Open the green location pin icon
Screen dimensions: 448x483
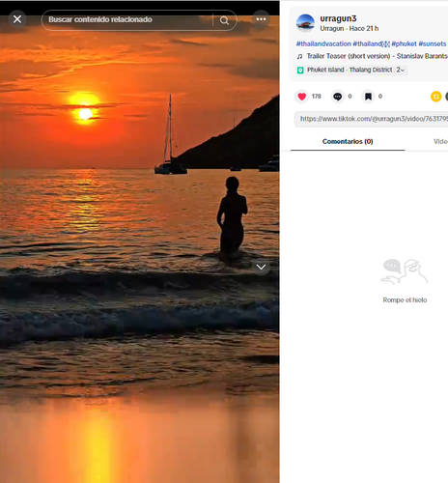coord(300,70)
